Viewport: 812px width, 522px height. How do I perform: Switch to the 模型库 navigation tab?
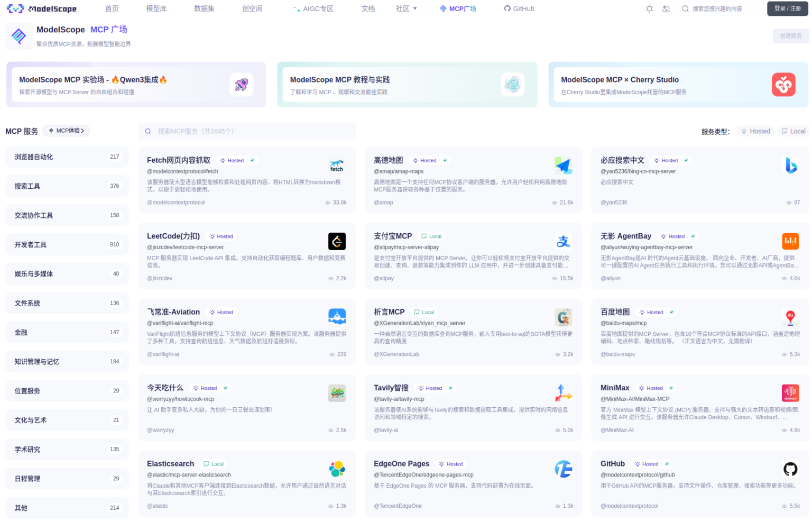click(156, 8)
